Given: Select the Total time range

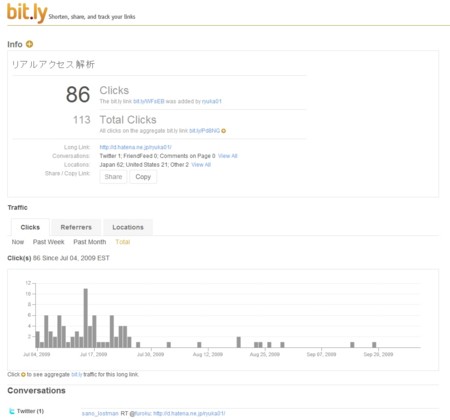Looking at the screenshot, I should tap(123, 242).
